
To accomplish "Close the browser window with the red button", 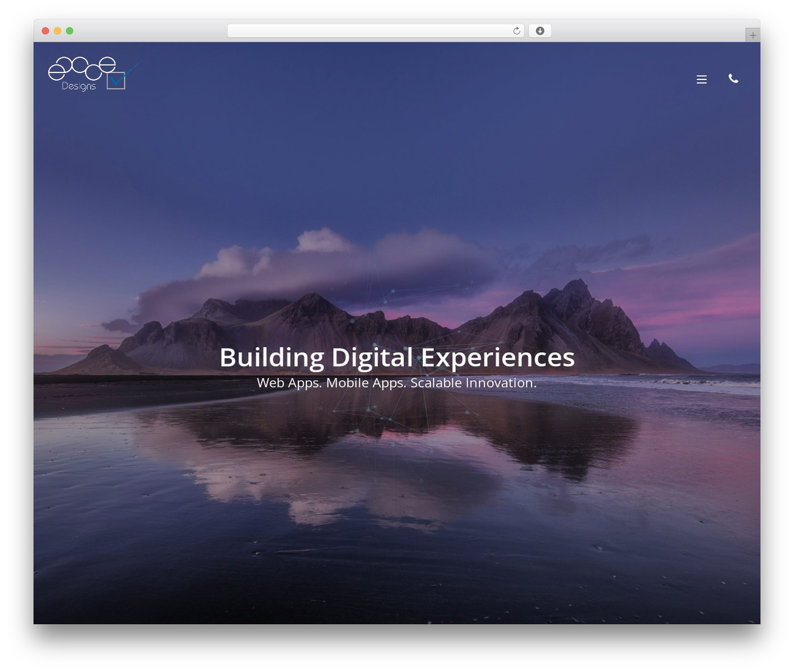I will coord(45,31).
